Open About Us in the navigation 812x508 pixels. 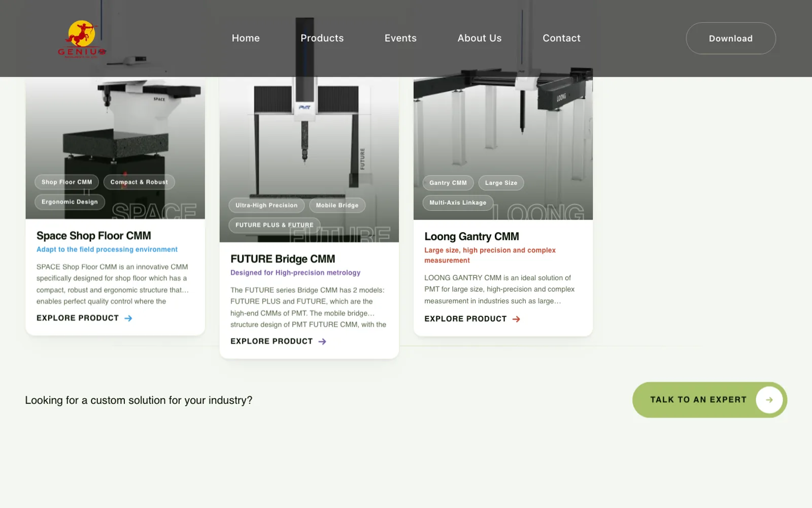point(479,38)
